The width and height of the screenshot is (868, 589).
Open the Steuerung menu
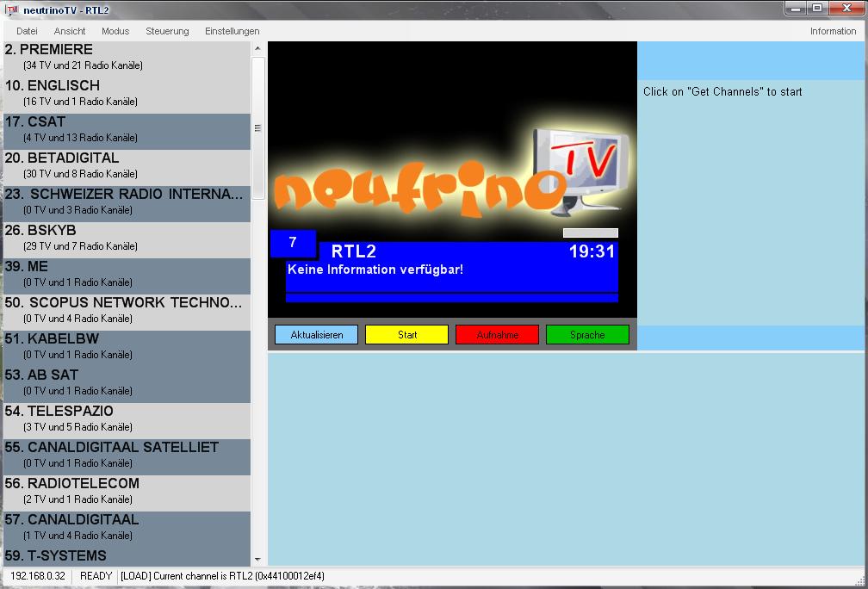pos(167,31)
